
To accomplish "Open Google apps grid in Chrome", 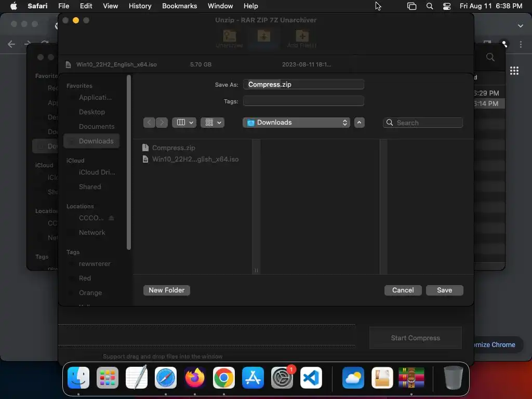I will click(514, 71).
